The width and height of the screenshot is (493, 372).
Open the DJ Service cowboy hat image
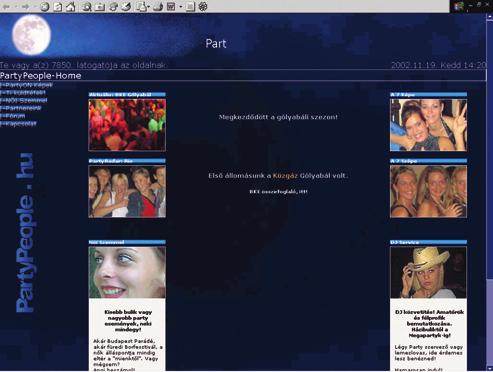428,272
